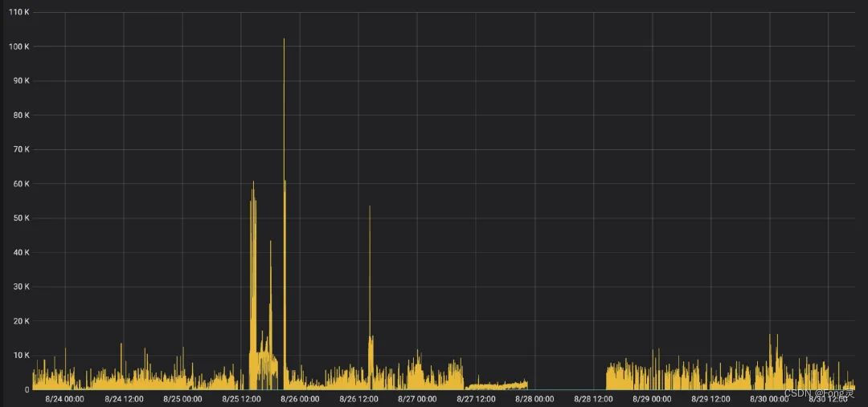
Task: Click the 8/27 12:00 x-axis label
Action: coord(476,399)
